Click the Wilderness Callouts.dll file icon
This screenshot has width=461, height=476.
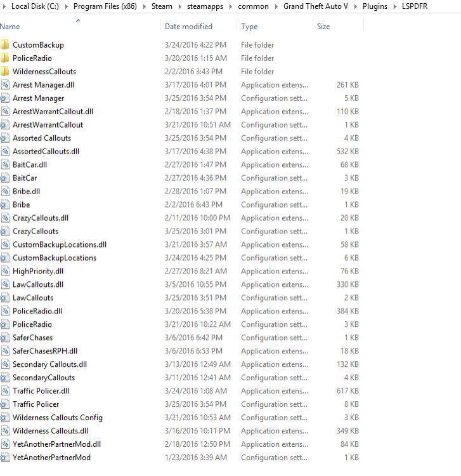pos(5,431)
